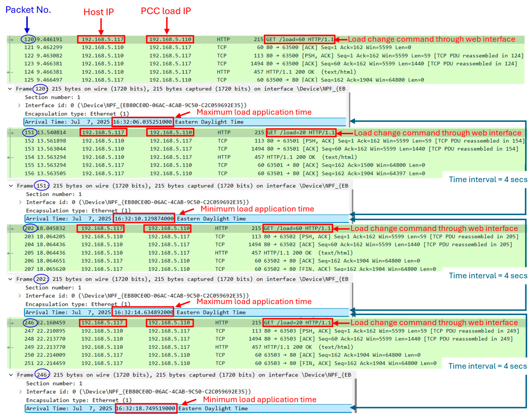Collapse the Frame 202 details tree
The image size is (532, 419).
(10, 279)
